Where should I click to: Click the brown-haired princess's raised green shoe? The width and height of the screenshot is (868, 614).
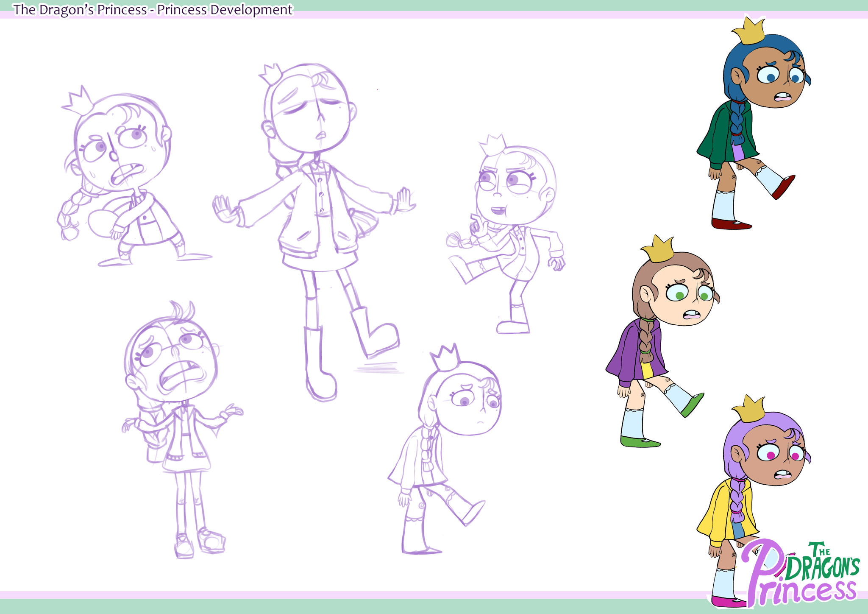point(693,405)
